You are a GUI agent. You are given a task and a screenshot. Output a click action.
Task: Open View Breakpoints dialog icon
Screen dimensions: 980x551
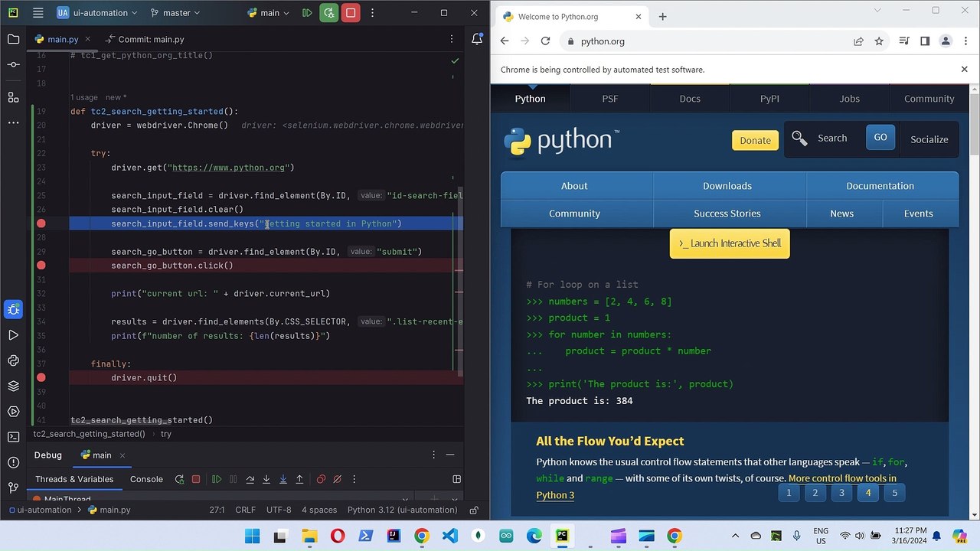coord(321,479)
